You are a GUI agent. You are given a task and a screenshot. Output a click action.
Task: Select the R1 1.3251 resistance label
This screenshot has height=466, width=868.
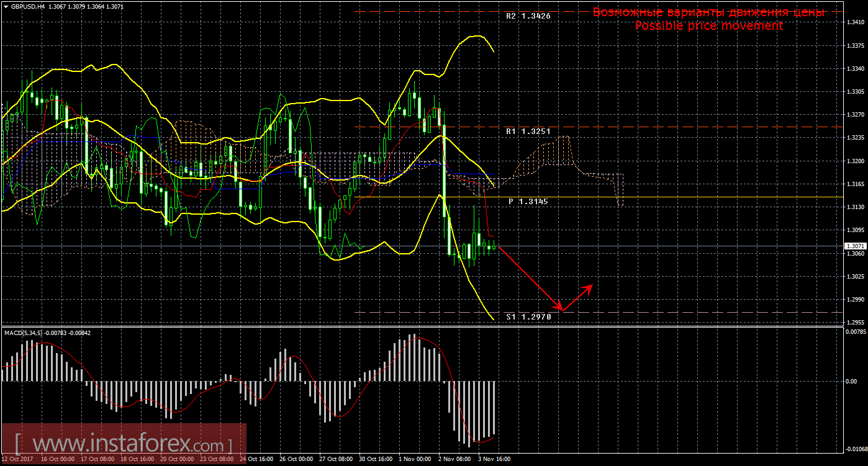[528, 132]
